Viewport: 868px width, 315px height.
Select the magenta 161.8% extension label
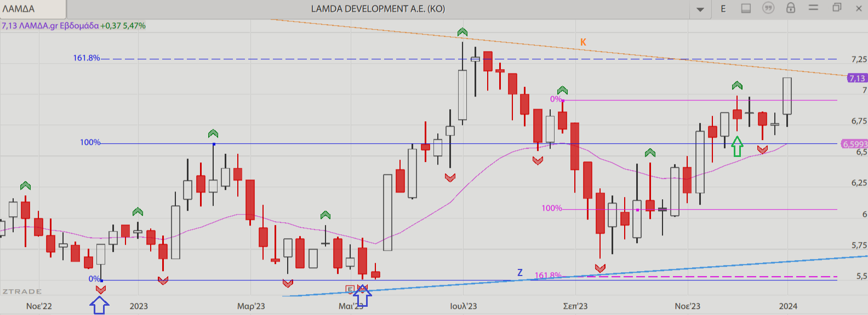tap(548, 275)
